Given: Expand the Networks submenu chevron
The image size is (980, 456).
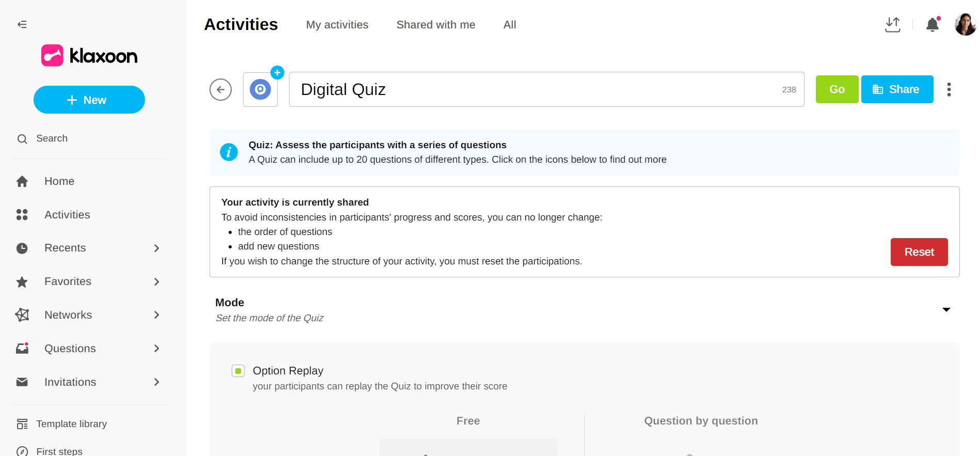Looking at the screenshot, I should 156,315.
